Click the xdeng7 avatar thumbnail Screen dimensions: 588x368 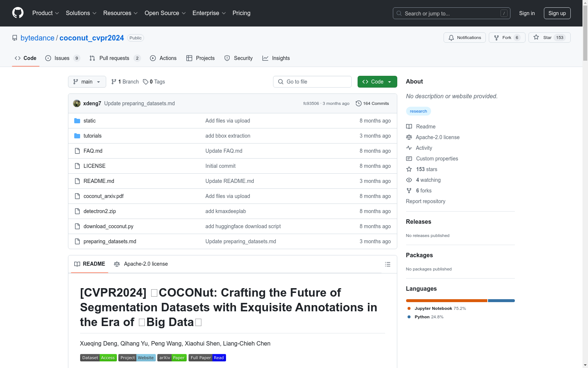tap(77, 103)
